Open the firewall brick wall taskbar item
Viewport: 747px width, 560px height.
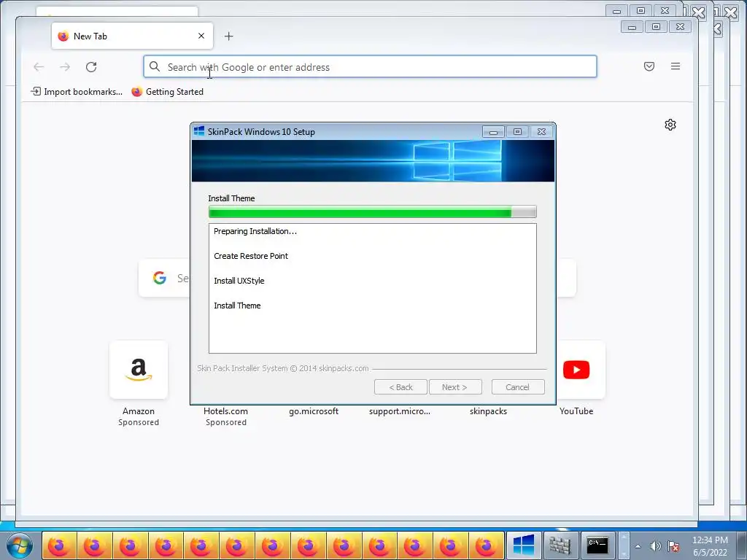[560, 545]
